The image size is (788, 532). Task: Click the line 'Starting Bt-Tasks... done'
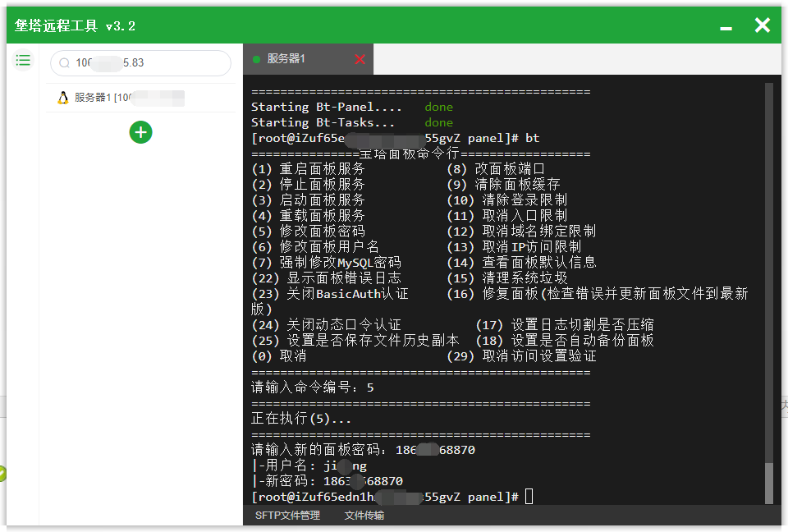(352, 122)
